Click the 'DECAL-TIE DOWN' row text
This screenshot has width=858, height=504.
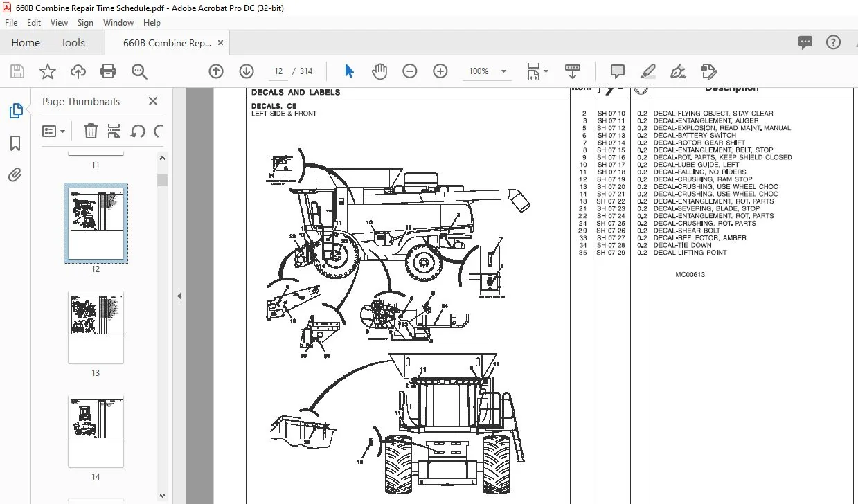click(683, 245)
